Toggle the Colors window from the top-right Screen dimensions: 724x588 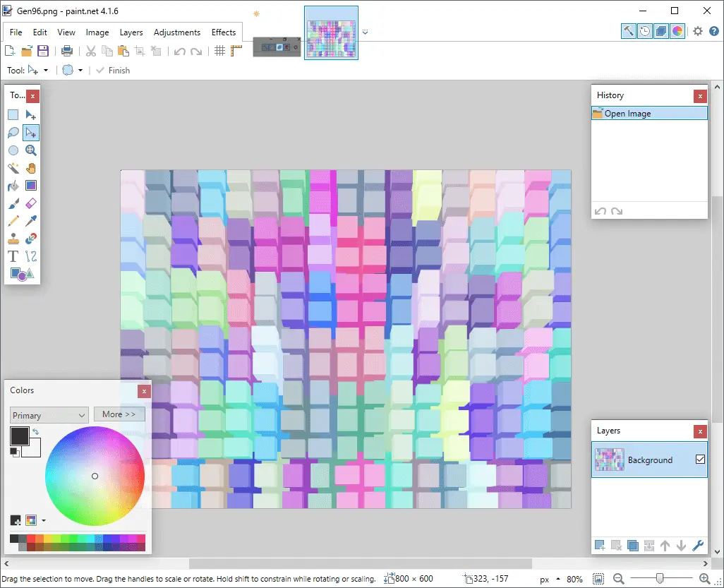point(677,31)
